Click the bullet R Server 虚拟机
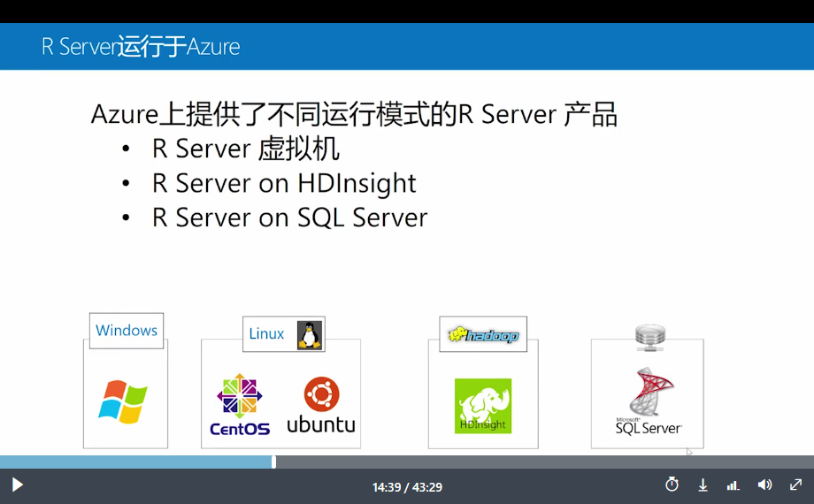The height and width of the screenshot is (504, 814). tap(246, 149)
